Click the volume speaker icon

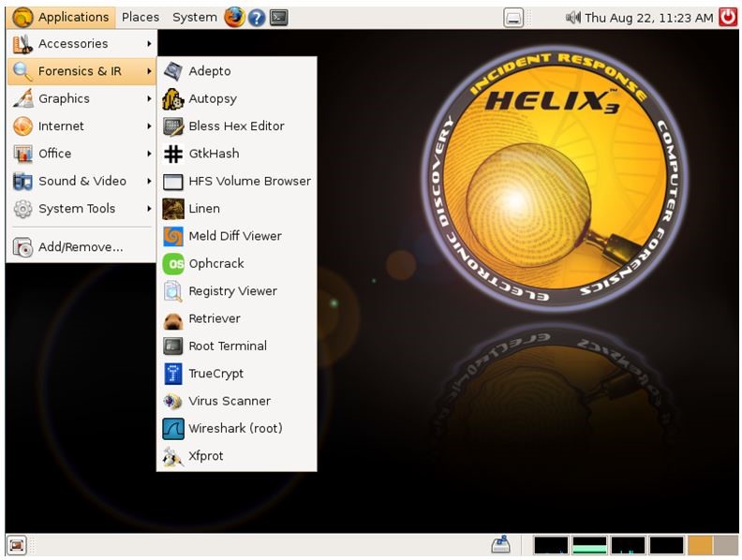point(573,17)
